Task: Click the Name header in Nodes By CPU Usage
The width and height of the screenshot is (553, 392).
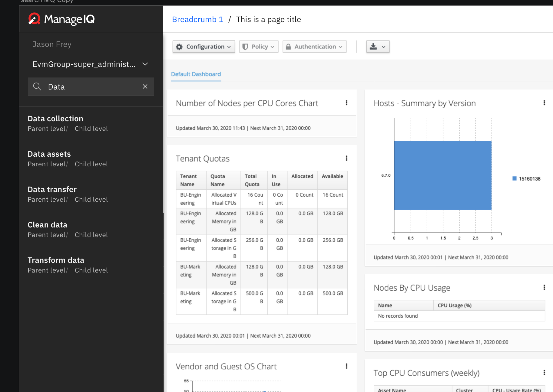Action: click(403, 305)
